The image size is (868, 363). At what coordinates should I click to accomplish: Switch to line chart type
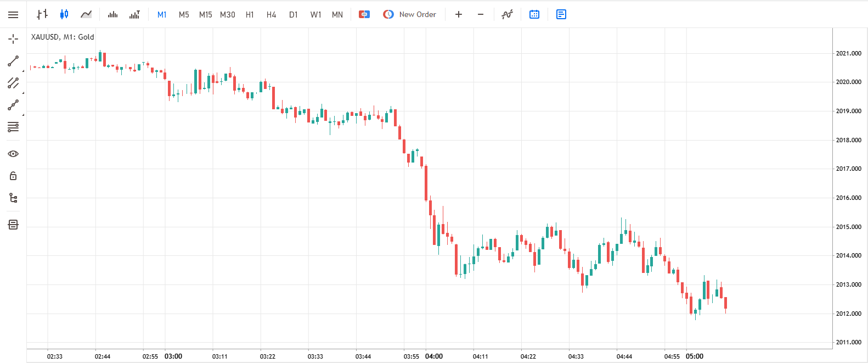pyautogui.click(x=86, y=14)
